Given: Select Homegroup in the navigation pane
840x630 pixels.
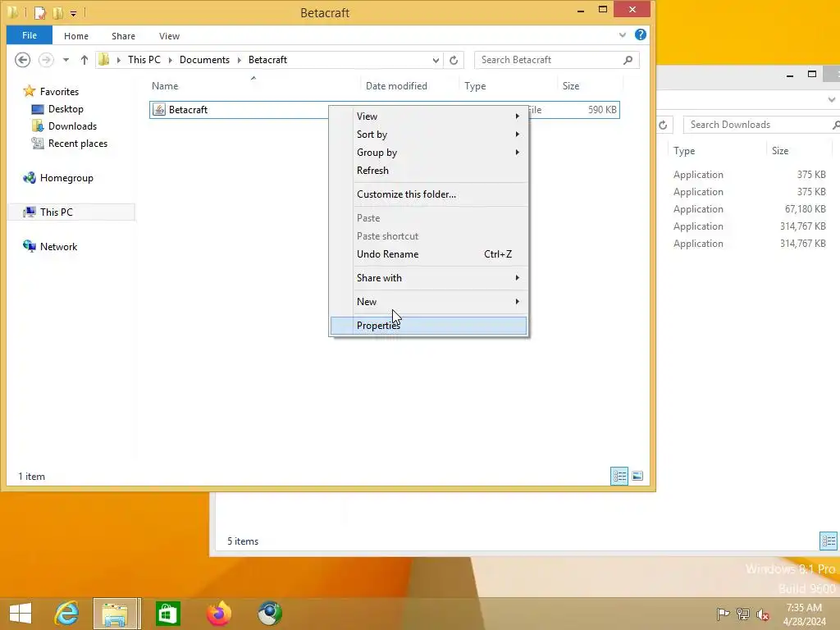Looking at the screenshot, I should tap(66, 178).
